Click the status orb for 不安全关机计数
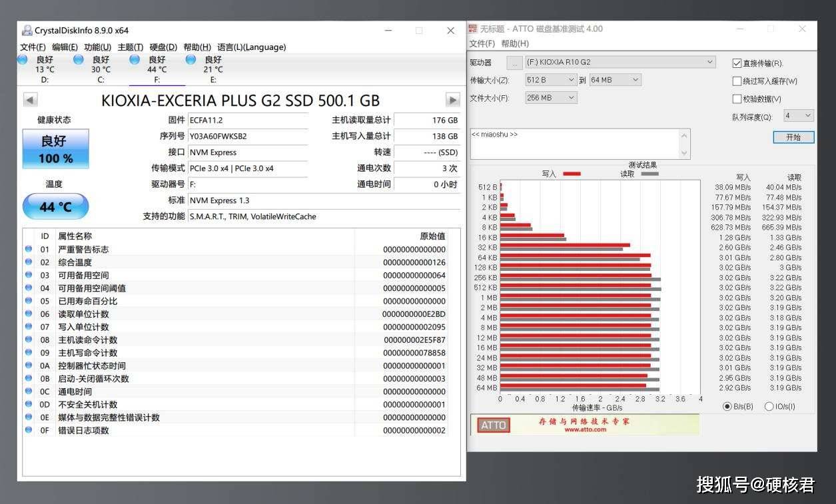836x504 pixels. (x=29, y=404)
